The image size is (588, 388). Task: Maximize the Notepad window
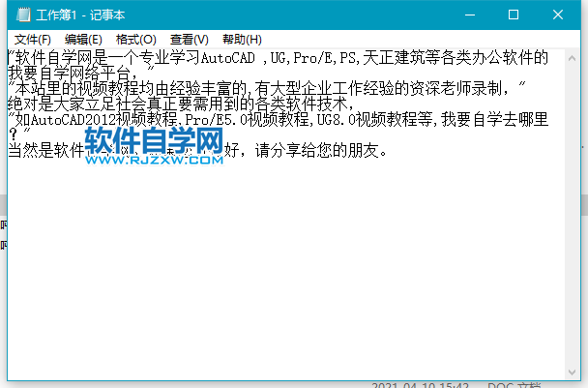click(514, 15)
